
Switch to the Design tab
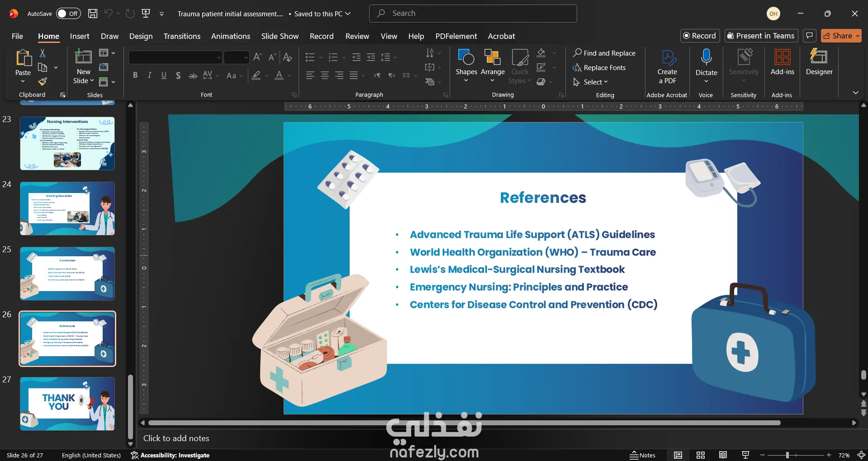tap(141, 36)
